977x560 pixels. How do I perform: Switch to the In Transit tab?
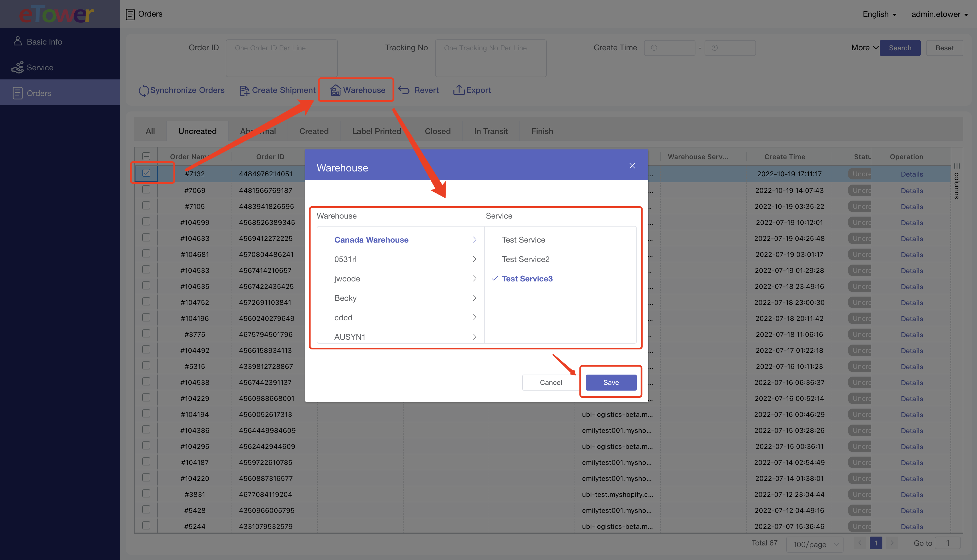click(x=491, y=131)
